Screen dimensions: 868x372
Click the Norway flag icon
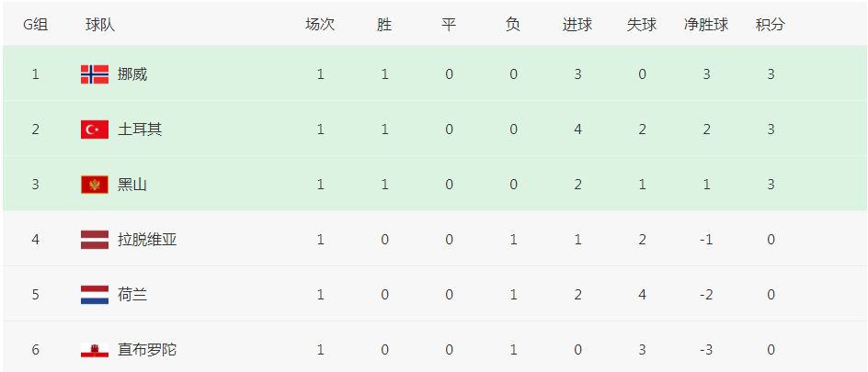tap(94, 74)
